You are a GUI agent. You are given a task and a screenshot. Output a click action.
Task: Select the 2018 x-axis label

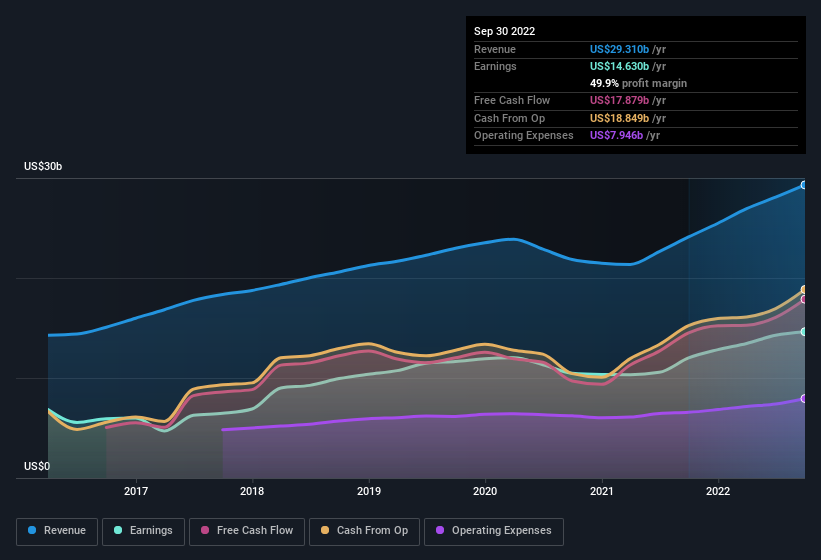252,491
